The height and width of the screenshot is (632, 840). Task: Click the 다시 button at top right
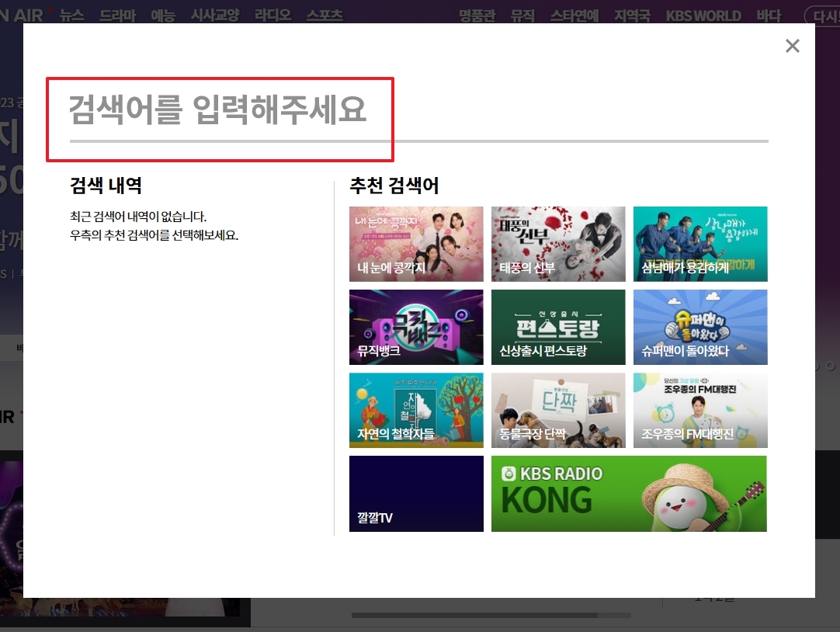point(823,16)
